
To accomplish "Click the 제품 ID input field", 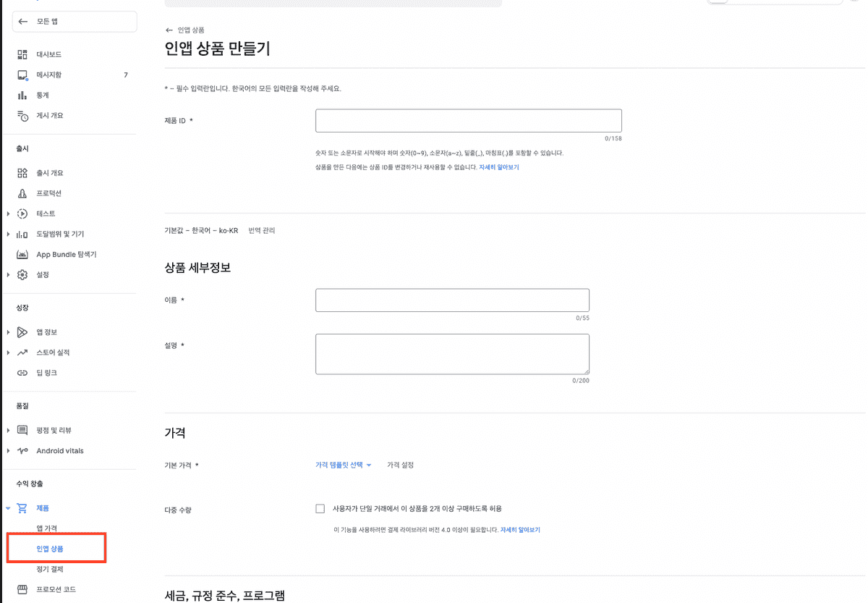I will pyautogui.click(x=468, y=121).
